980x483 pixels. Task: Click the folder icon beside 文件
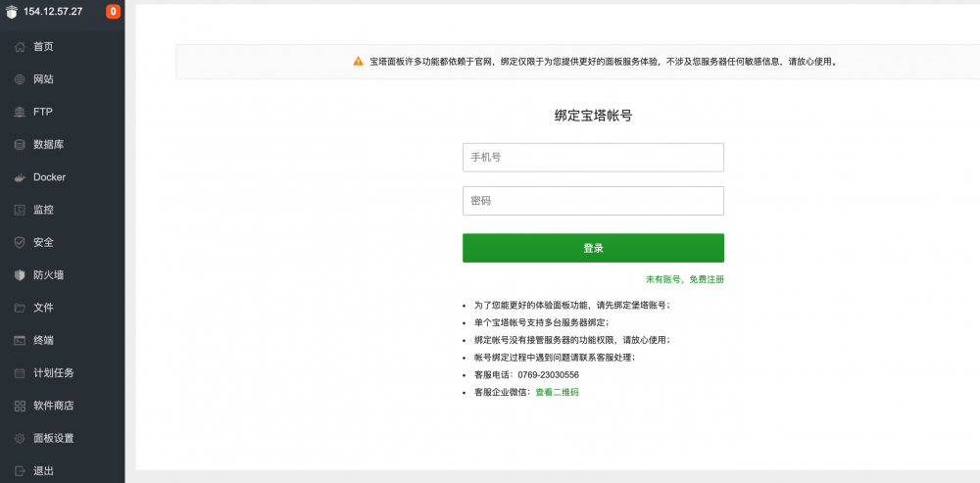(x=20, y=308)
